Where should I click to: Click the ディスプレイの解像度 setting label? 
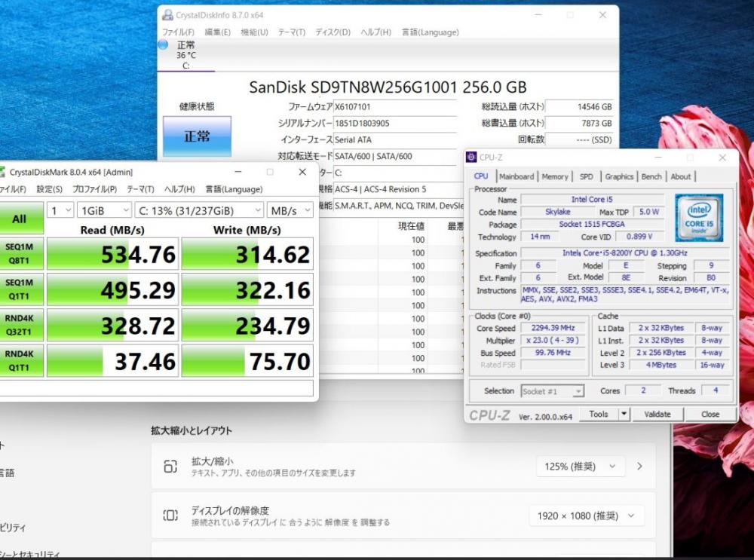tap(230, 510)
